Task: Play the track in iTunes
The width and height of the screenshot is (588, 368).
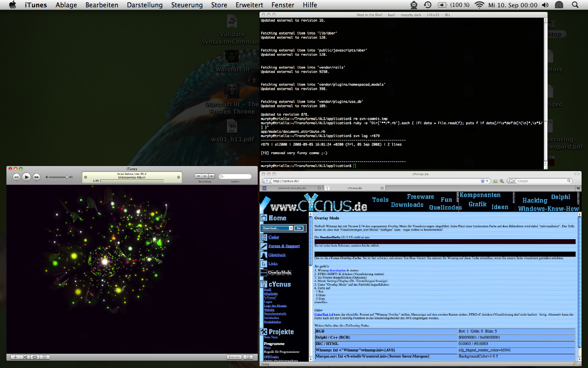Action: 26,177
